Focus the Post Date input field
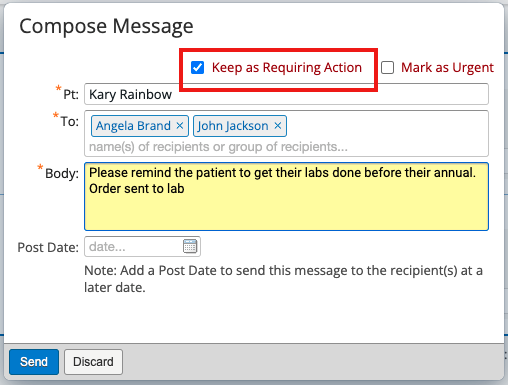Screen dimensions: 508x385 pos(133,247)
